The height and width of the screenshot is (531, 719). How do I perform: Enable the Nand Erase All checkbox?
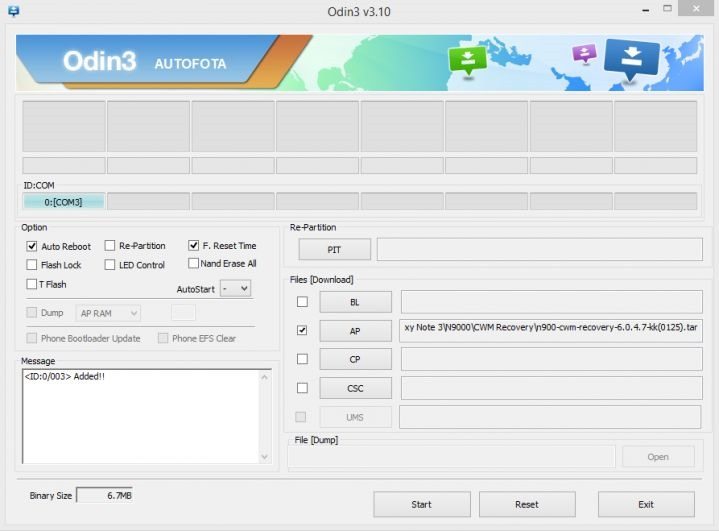(x=194, y=263)
